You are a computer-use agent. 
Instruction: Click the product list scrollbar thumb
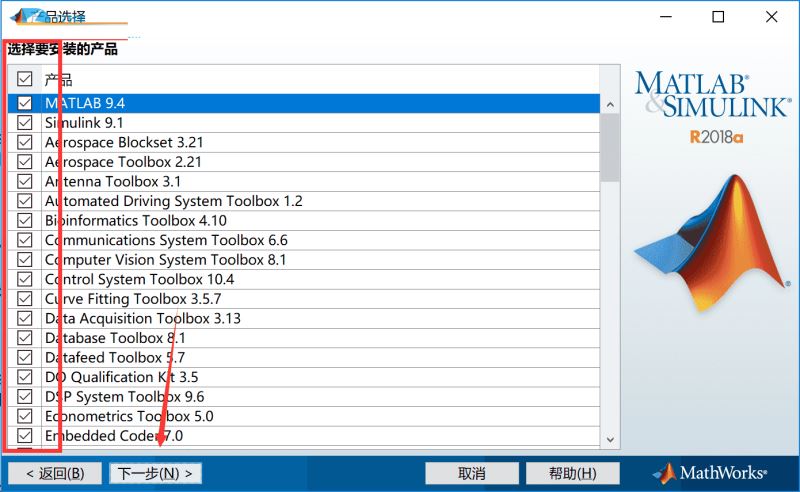click(x=610, y=148)
